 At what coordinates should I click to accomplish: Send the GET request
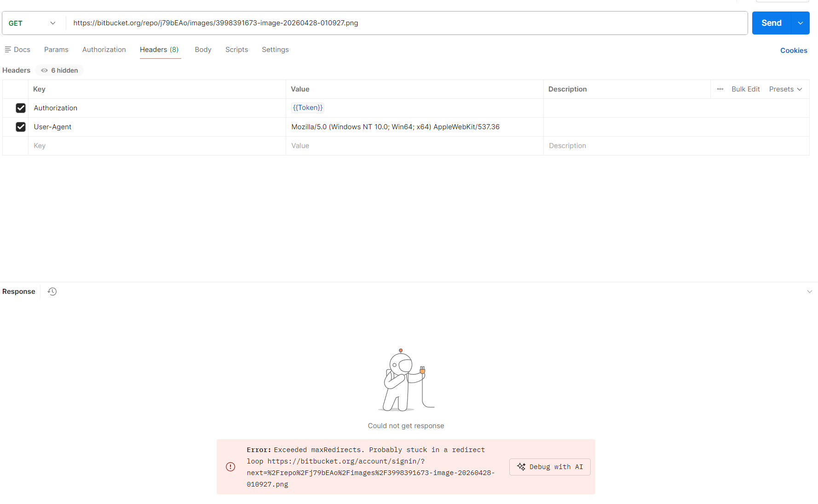pos(772,23)
